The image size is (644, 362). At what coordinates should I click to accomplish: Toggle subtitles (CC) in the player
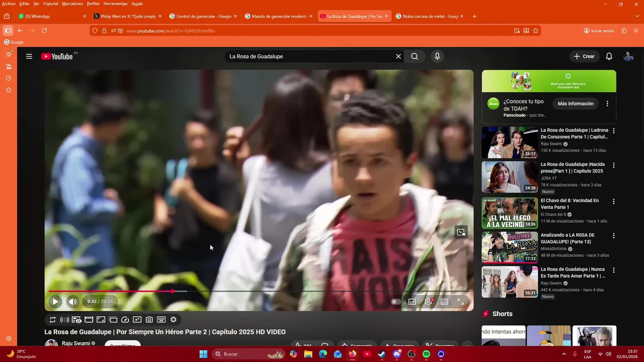click(x=412, y=302)
